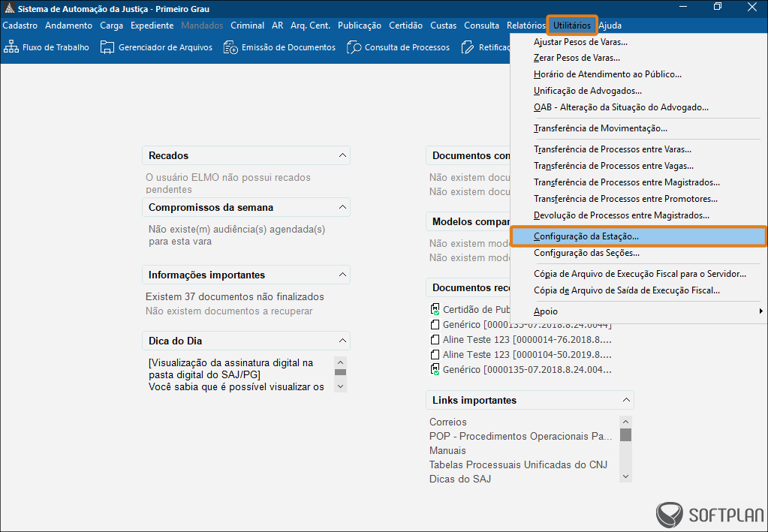The image size is (768, 532).
Task: Collapse the Recados panel
Action: (x=342, y=155)
